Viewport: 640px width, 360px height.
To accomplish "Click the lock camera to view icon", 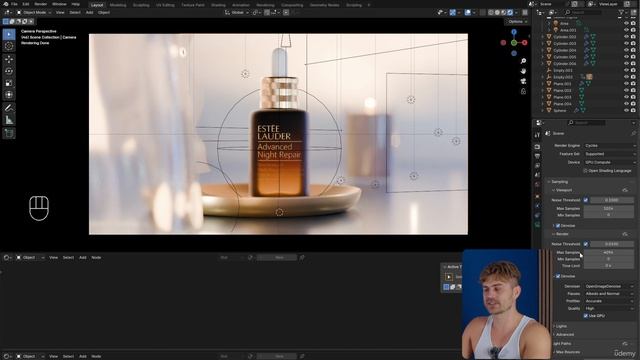I will pos(523,91).
